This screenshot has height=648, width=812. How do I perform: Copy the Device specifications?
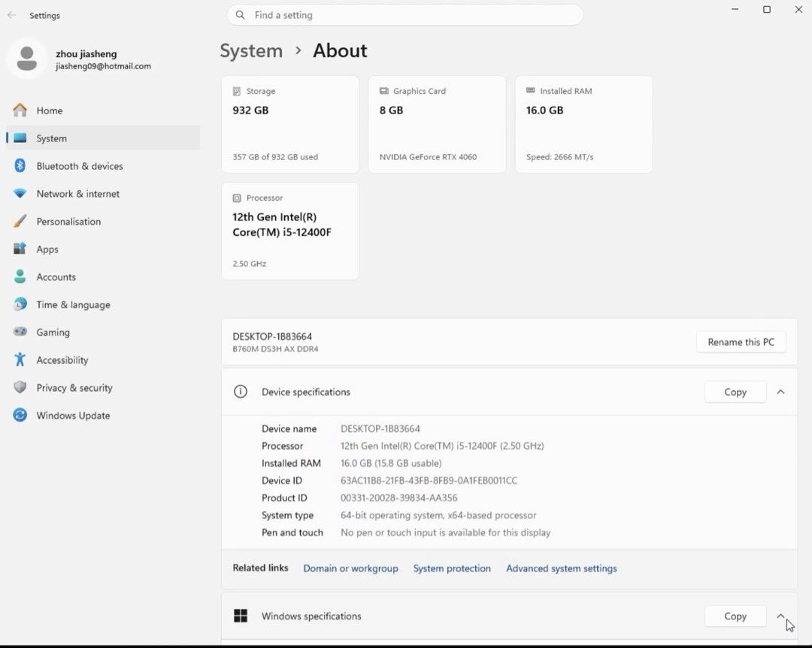point(735,392)
